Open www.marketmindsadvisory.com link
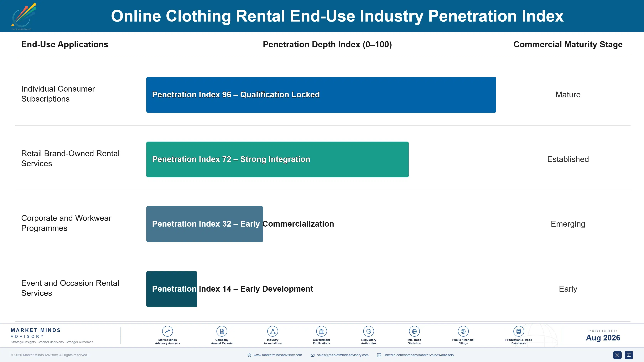 click(278, 355)
